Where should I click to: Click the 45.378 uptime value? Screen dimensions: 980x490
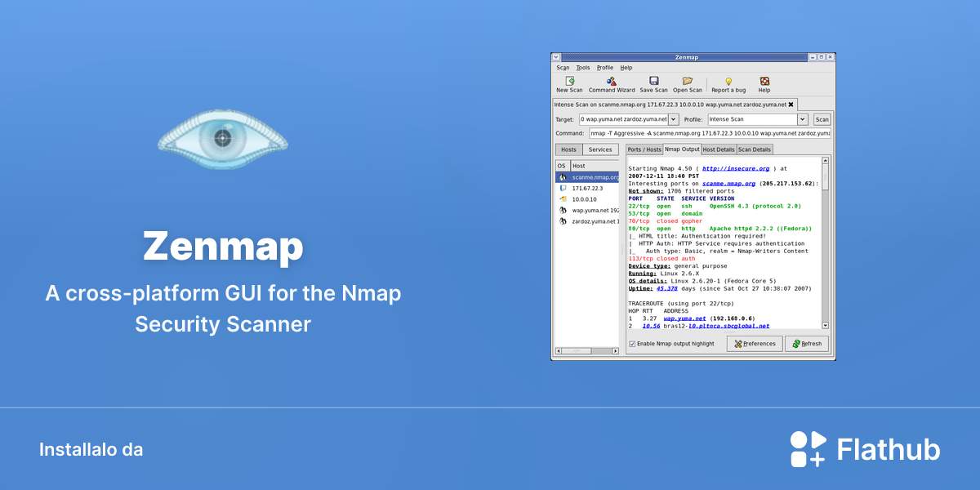(666, 288)
